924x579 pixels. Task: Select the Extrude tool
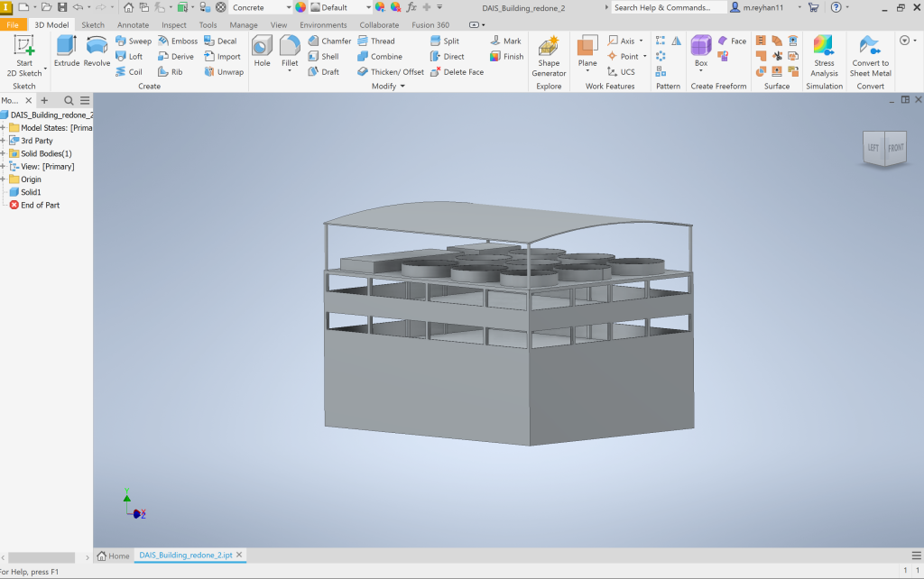(x=66, y=51)
